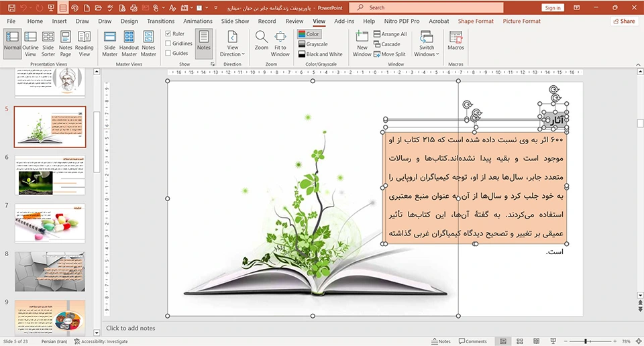Open a New Window
Screen dimensions: 644x346
[x=362, y=44]
